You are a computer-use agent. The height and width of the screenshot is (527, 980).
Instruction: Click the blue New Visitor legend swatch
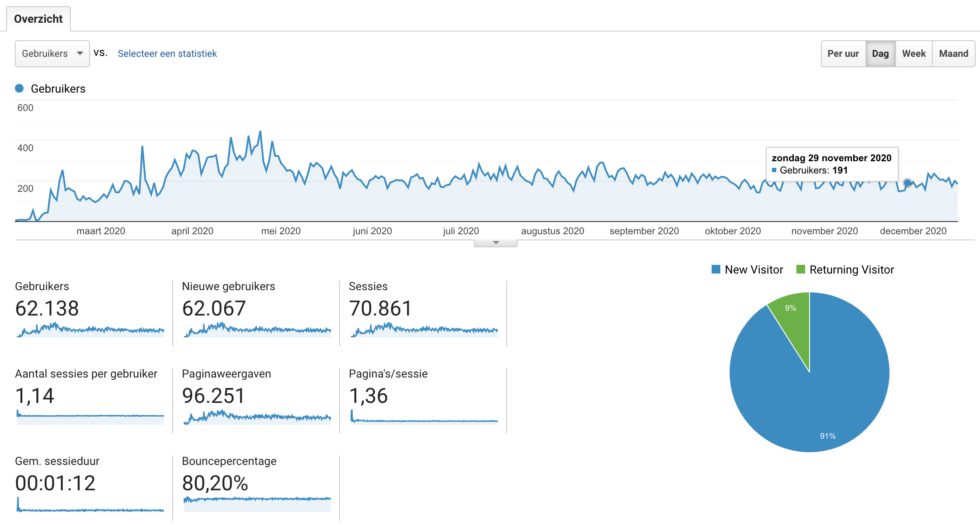(x=716, y=269)
